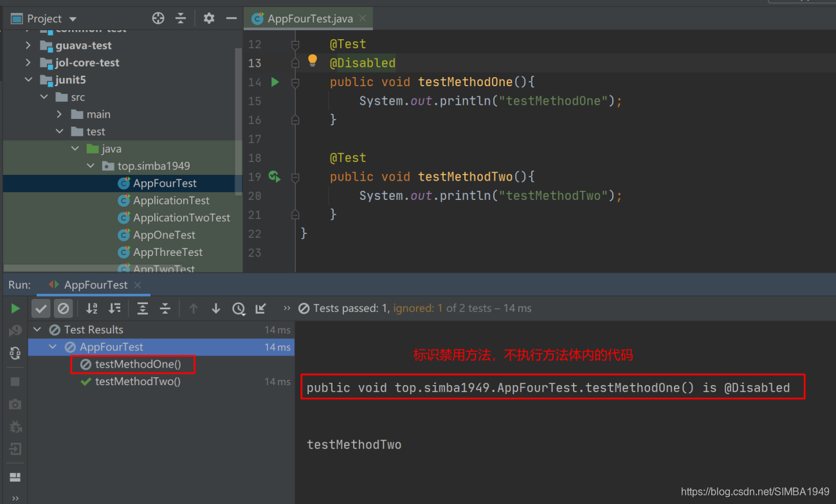Click Project tree vertical scrollbar
Viewport: 836px width, 504px height.
tap(240, 122)
